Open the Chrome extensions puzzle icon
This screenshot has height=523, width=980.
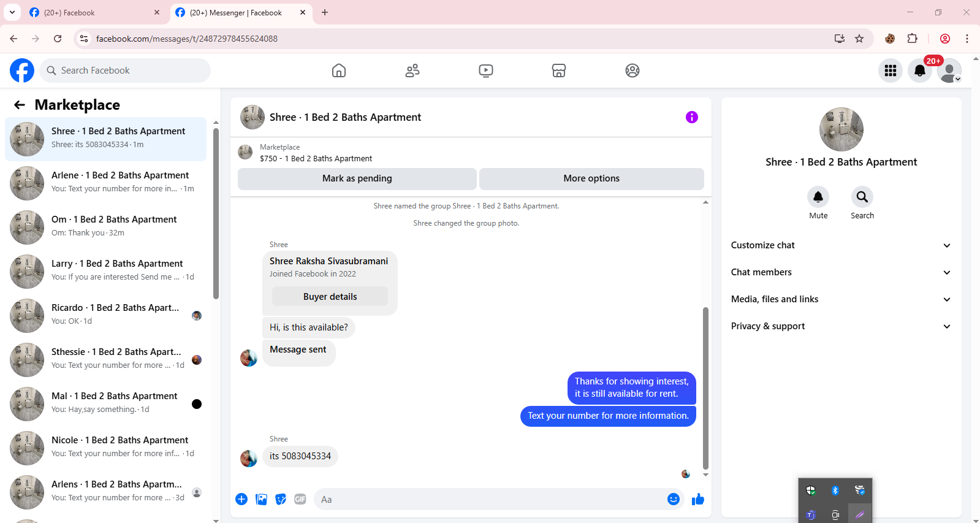coord(913,39)
